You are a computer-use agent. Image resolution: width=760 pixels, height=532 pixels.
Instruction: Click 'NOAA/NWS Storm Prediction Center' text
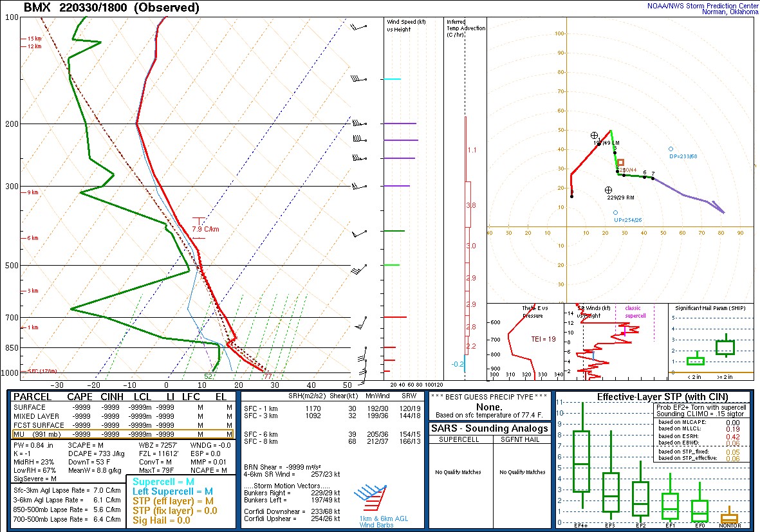702,6
